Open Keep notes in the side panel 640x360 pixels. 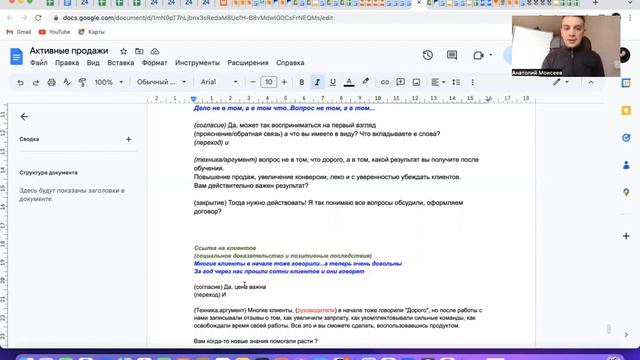(626, 111)
